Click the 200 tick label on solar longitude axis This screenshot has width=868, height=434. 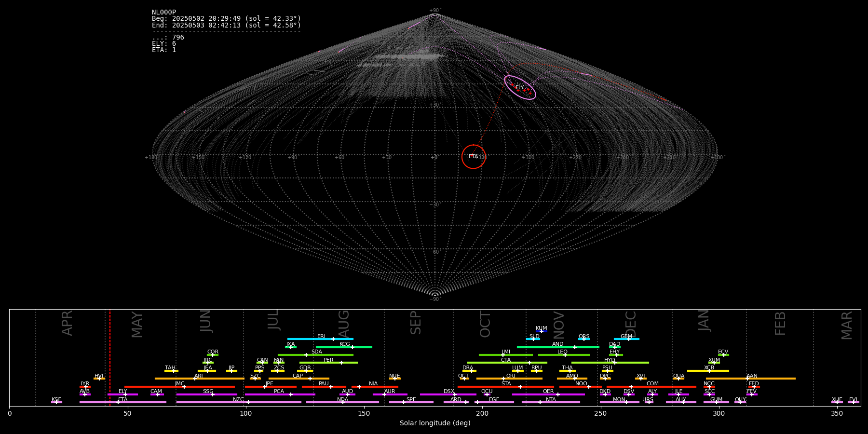(482, 413)
